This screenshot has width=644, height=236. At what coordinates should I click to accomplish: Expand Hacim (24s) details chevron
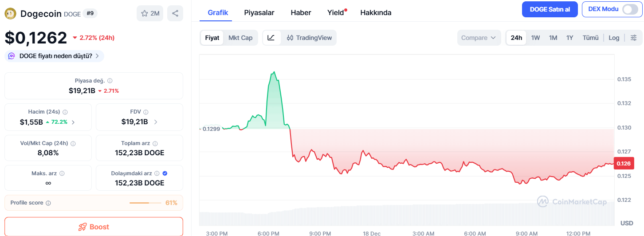[x=73, y=122]
